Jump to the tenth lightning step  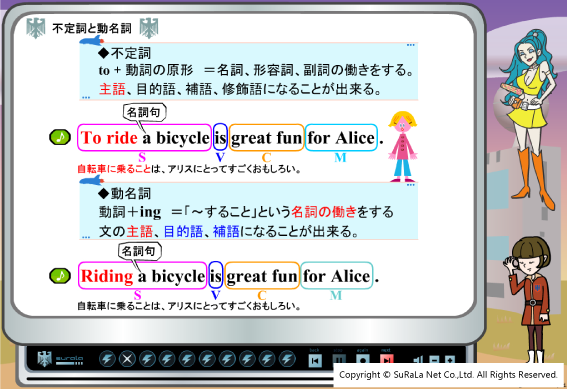(x=287, y=359)
